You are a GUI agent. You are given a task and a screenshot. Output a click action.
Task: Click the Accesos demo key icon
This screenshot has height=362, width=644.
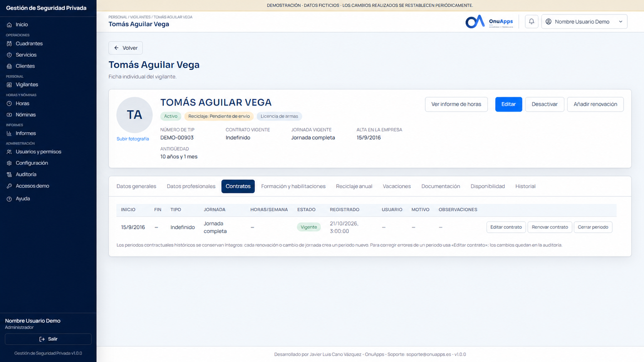9,186
